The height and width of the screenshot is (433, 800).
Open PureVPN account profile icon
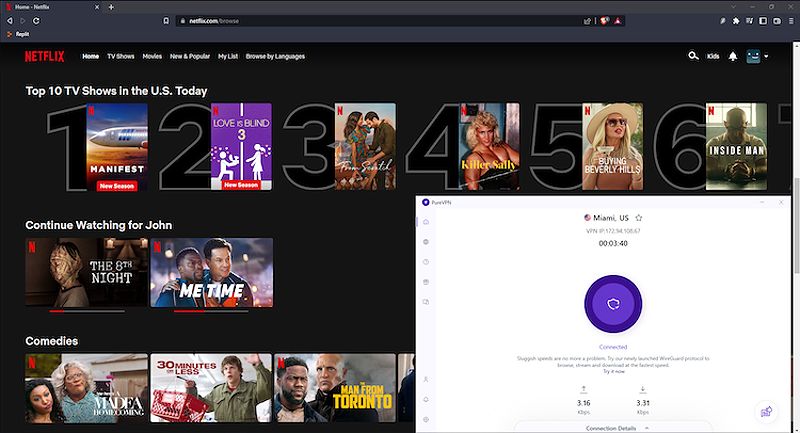(x=426, y=379)
